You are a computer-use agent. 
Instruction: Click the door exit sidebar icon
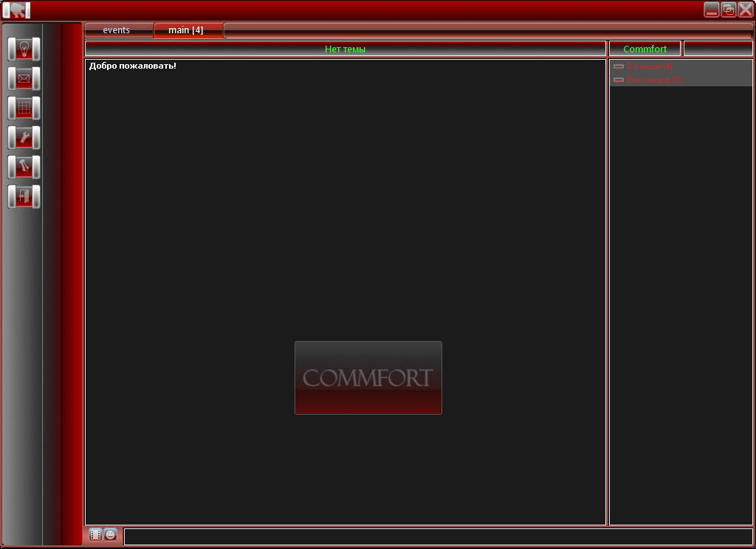24,197
